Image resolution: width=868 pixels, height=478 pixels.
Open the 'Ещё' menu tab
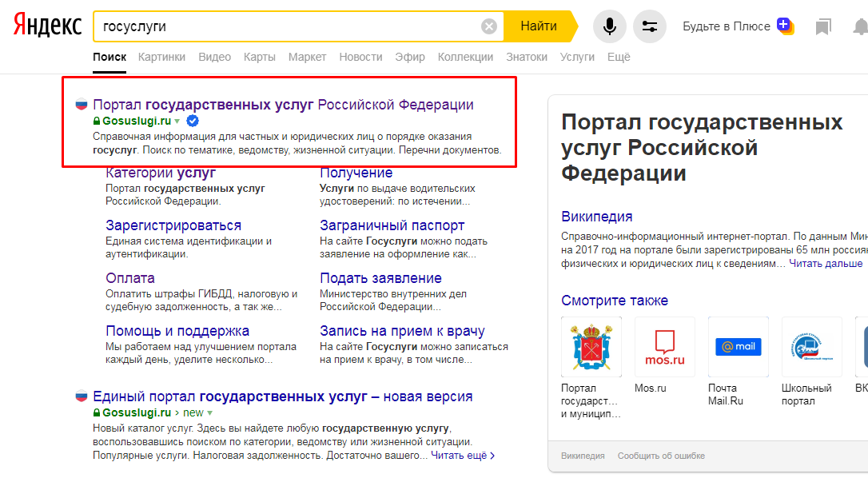[619, 57]
